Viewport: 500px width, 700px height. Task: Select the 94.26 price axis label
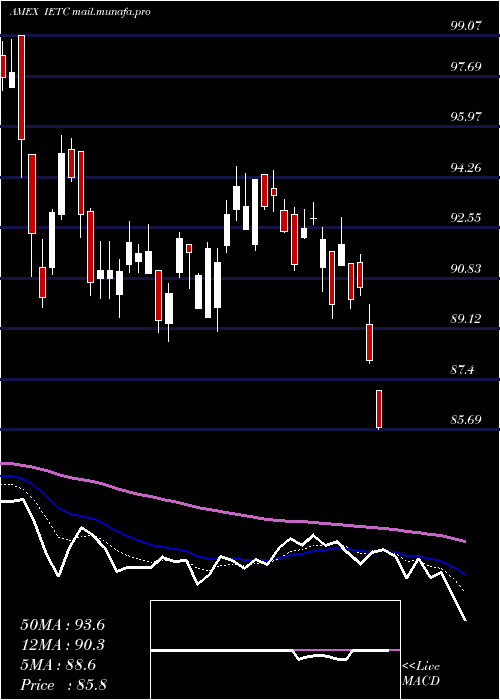click(x=466, y=168)
